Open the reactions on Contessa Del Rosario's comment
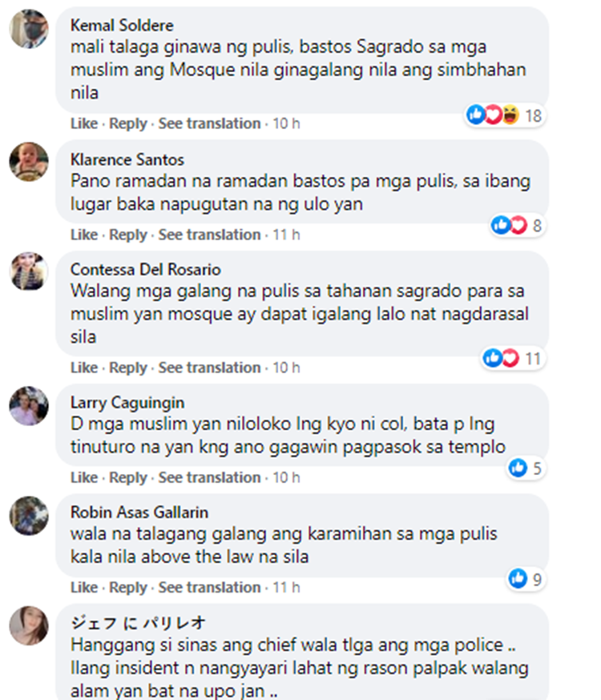Screen dimensions: 601x700 coord(513,359)
